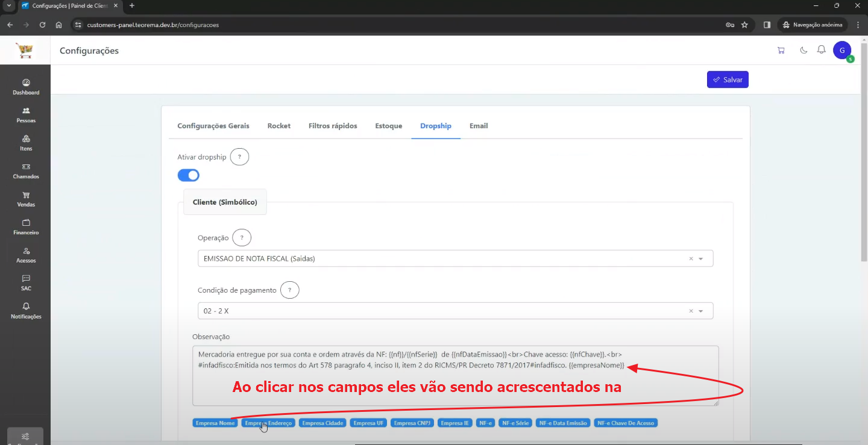Open the password key icon in address bar
868x445 pixels.
[x=729, y=25]
